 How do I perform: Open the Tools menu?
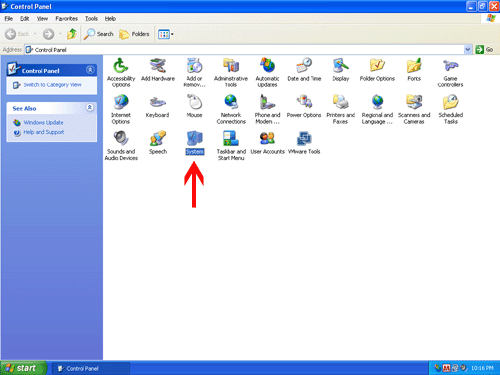coord(91,19)
